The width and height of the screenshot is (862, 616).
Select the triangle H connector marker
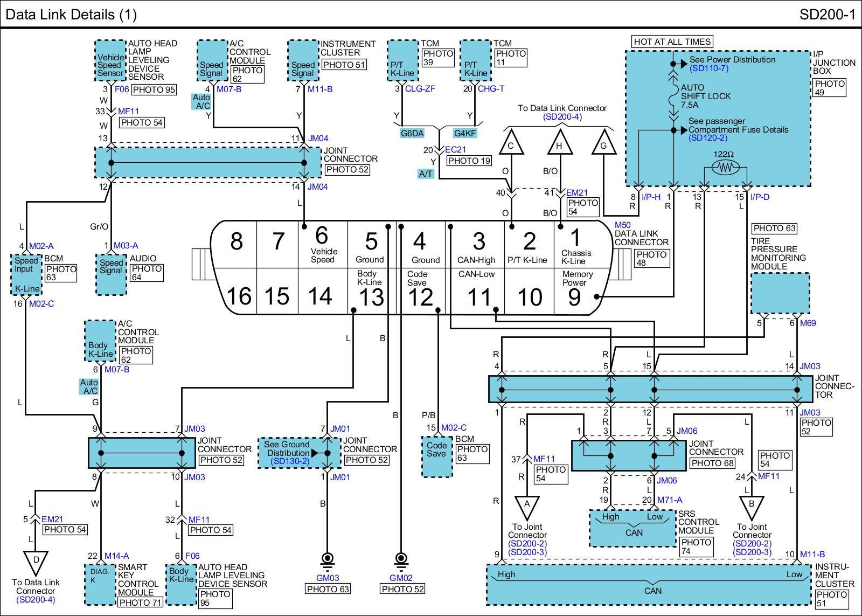[559, 144]
